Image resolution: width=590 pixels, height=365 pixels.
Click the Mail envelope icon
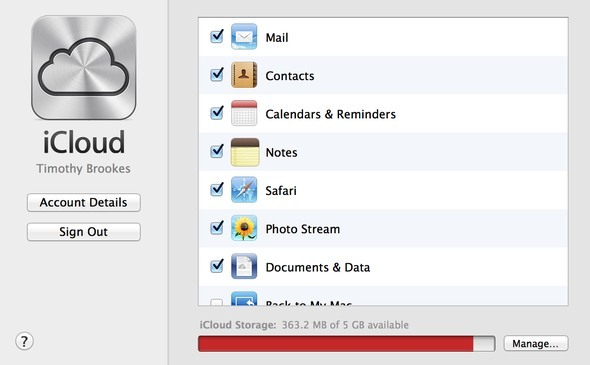pos(244,36)
